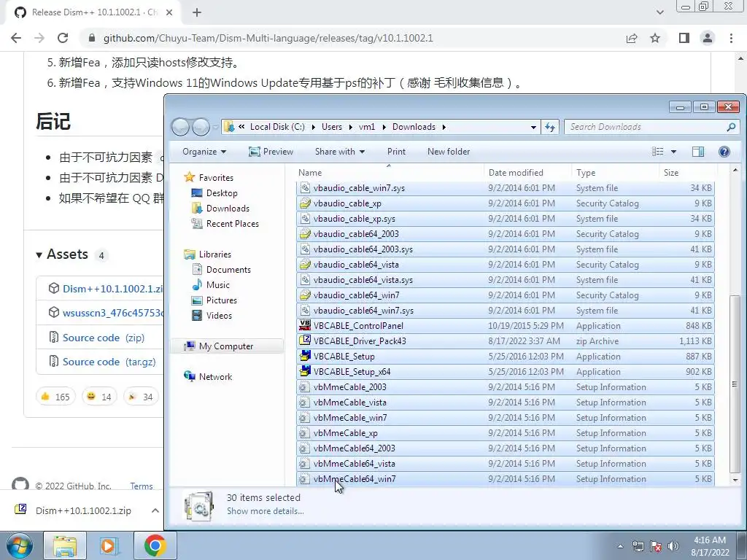Select Users in the address path
This screenshot has width=747, height=560.
[x=332, y=127]
